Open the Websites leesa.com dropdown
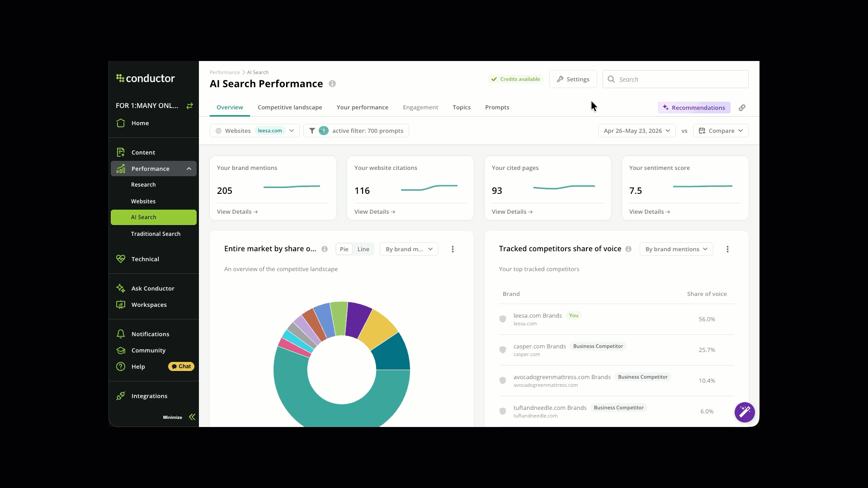This screenshot has height=488, width=868. click(255, 131)
